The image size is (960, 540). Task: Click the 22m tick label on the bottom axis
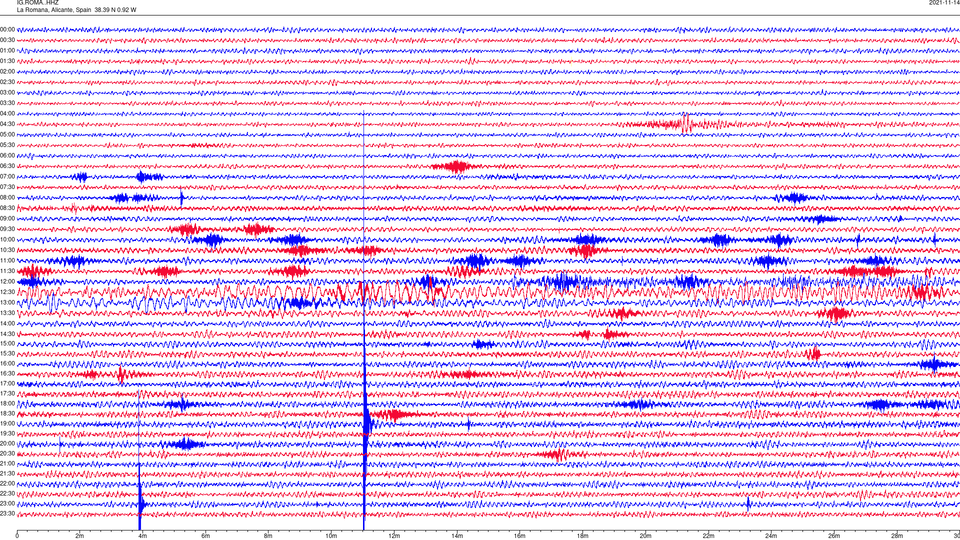coord(708,536)
